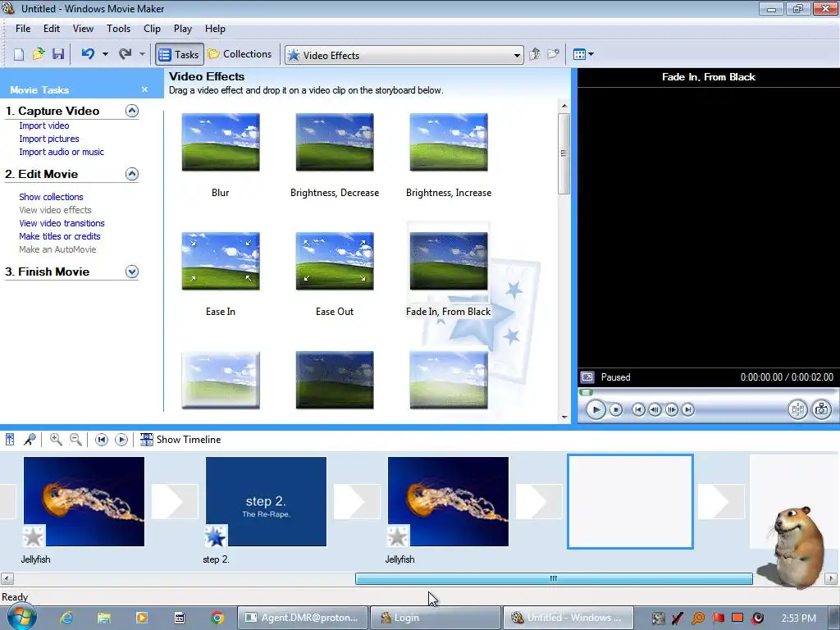The image size is (840, 630).
Task: Select the Ease Out effect thumbnail
Action: pos(335,262)
